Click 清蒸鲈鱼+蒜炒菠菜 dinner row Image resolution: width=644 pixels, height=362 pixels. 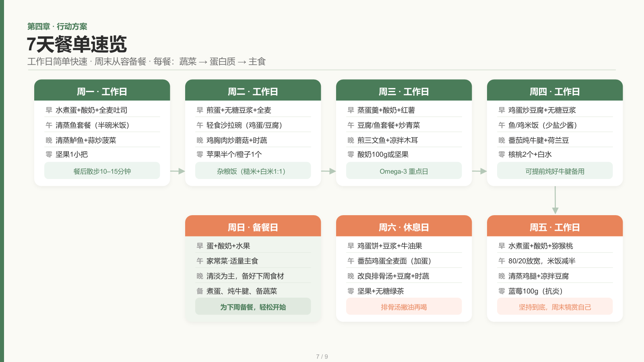click(102, 140)
